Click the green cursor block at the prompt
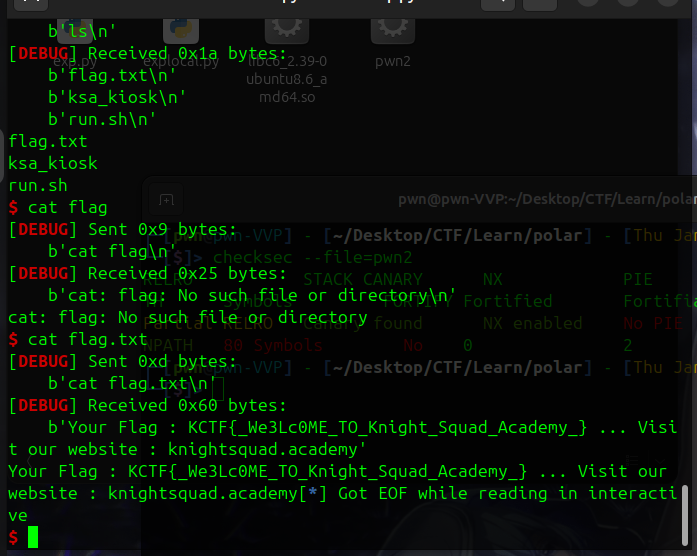This screenshot has width=697, height=556. pyautogui.click(x=33, y=537)
